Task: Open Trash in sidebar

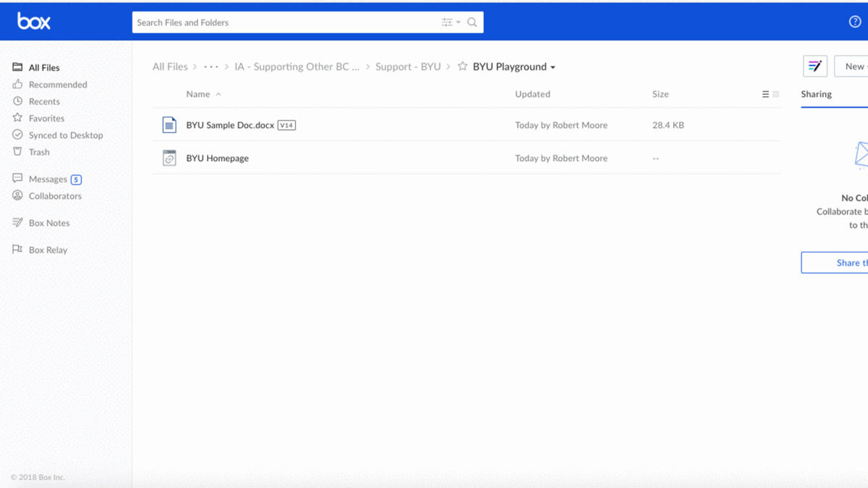Action: [39, 152]
